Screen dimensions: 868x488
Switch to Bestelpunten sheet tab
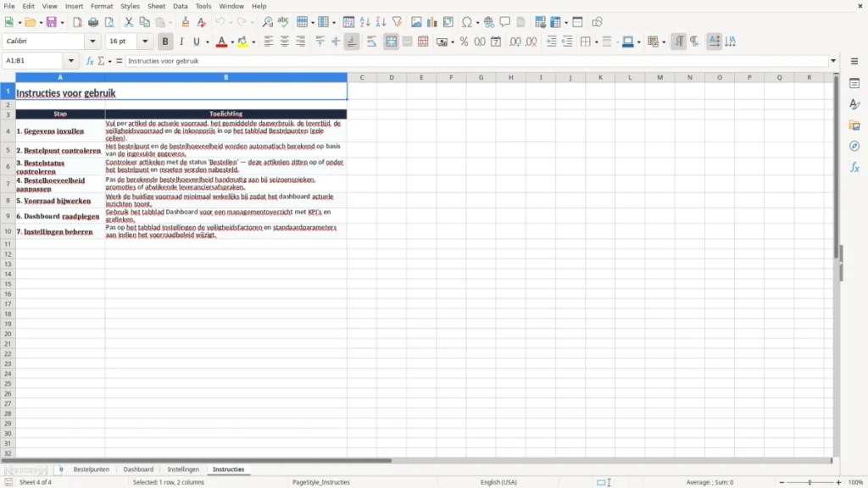pos(92,469)
